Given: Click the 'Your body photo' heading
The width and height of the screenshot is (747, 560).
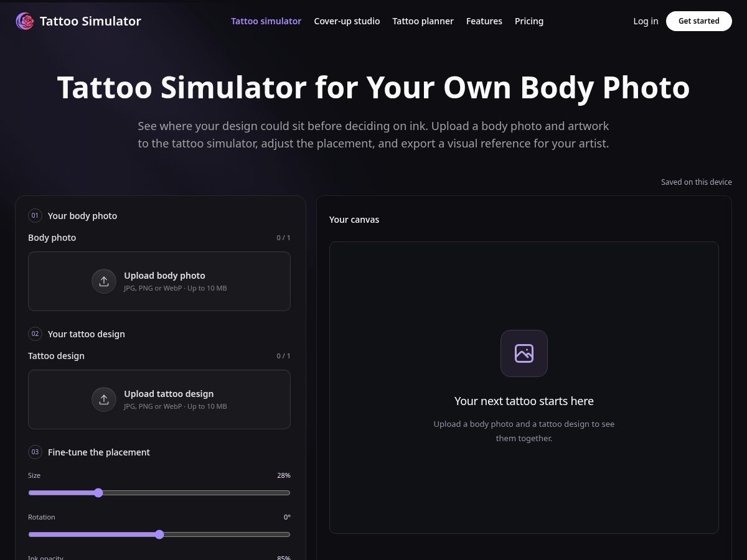Looking at the screenshot, I should 82,216.
